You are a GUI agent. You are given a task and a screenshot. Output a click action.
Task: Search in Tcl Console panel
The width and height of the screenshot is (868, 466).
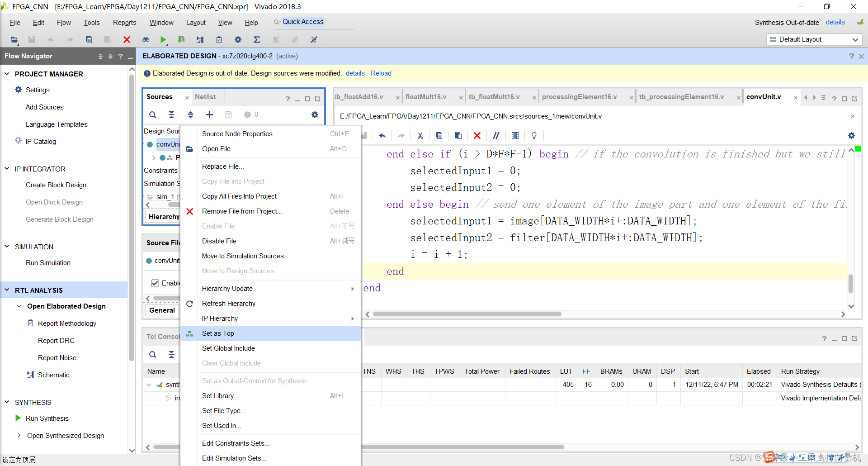point(153,355)
